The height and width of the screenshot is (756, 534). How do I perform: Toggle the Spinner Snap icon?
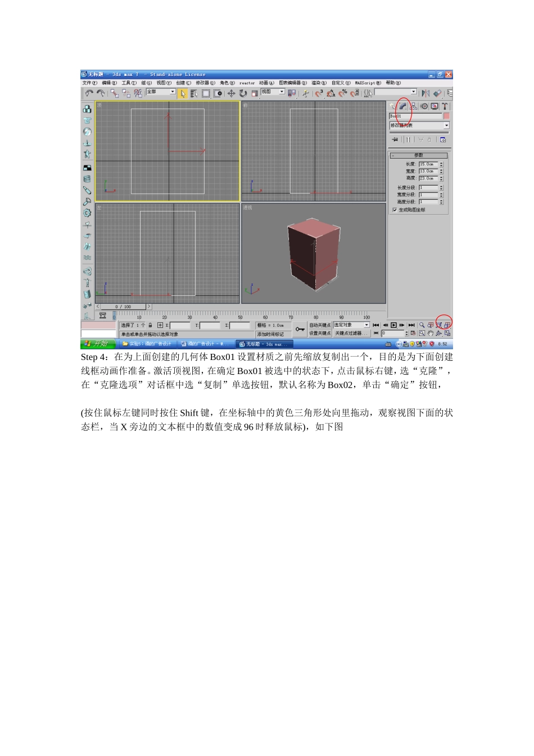pyautogui.click(x=355, y=93)
